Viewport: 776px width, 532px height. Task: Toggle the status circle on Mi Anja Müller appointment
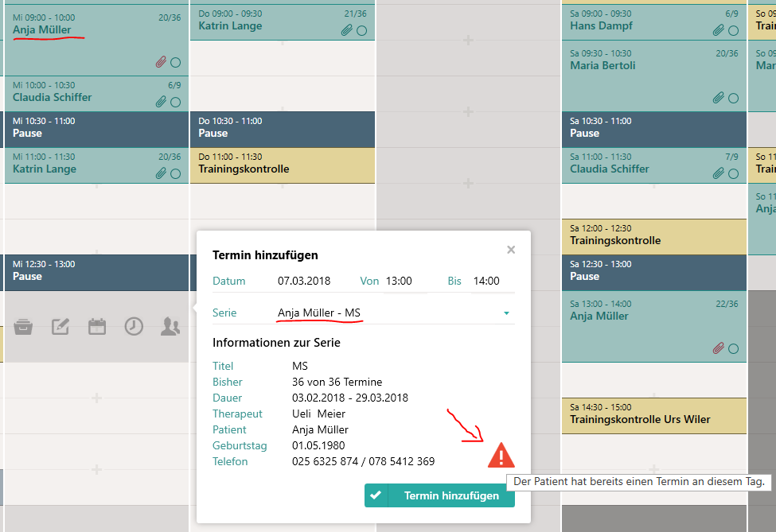point(175,63)
